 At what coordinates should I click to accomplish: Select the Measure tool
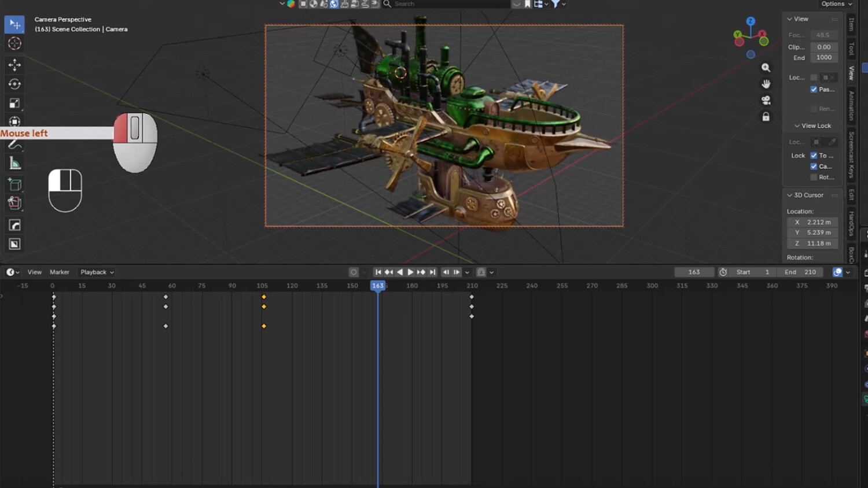pos(14,164)
